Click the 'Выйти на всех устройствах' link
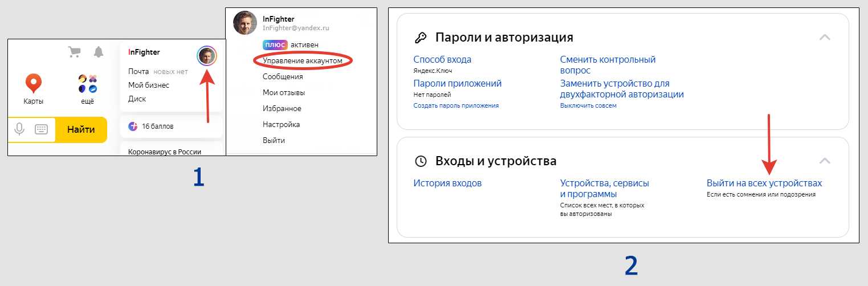This screenshot has width=868, height=286. pyautogui.click(x=764, y=183)
